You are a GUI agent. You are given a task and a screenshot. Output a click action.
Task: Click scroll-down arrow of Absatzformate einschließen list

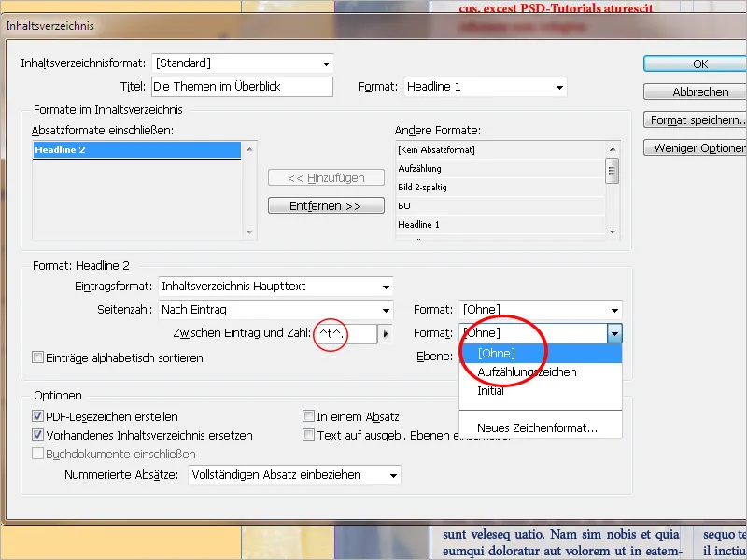tap(249, 231)
